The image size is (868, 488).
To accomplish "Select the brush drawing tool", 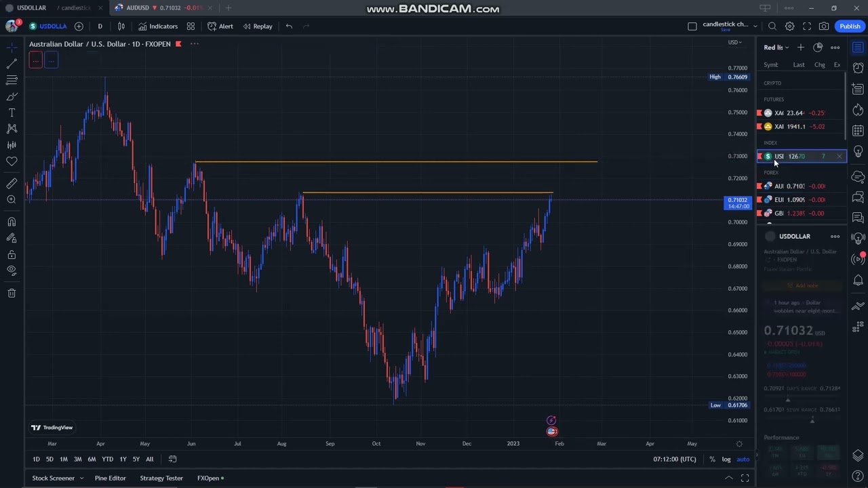I will tap(12, 96).
